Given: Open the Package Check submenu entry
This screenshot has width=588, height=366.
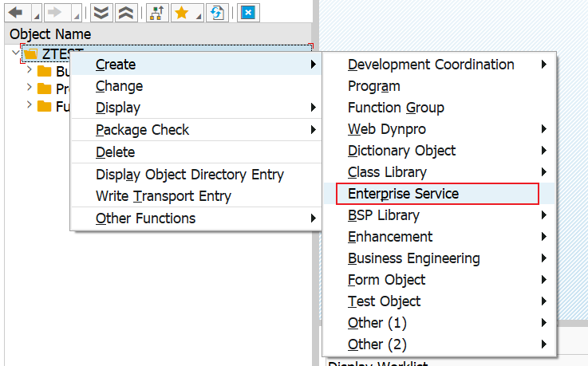Looking at the screenshot, I should (x=196, y=130).
